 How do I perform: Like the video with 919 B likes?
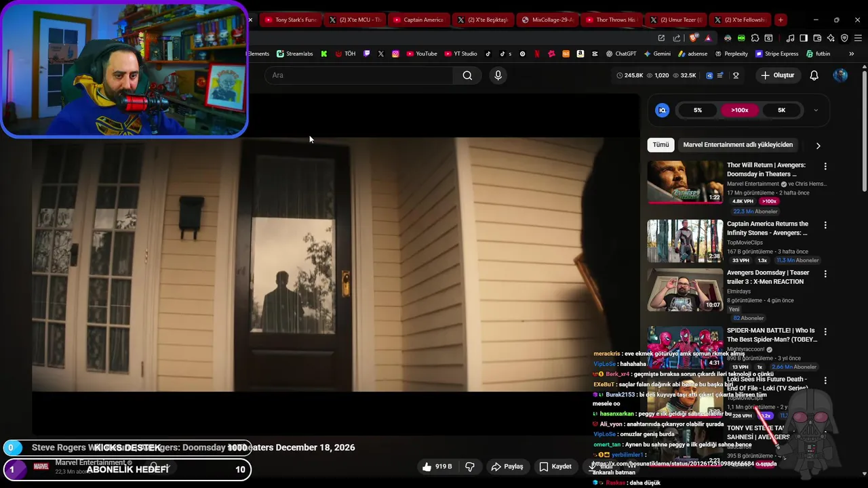pyautogui.click(x=437, y=466)
